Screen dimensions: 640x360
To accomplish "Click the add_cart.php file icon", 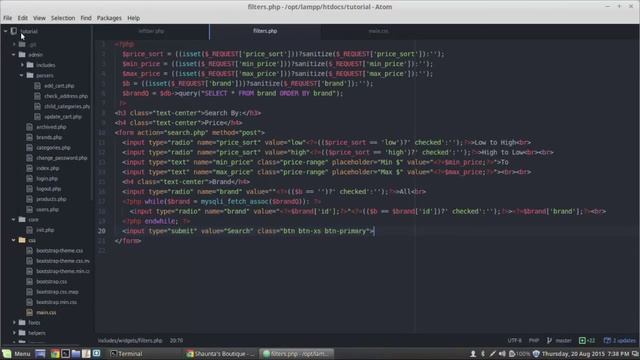I will [x=38, y=86].
